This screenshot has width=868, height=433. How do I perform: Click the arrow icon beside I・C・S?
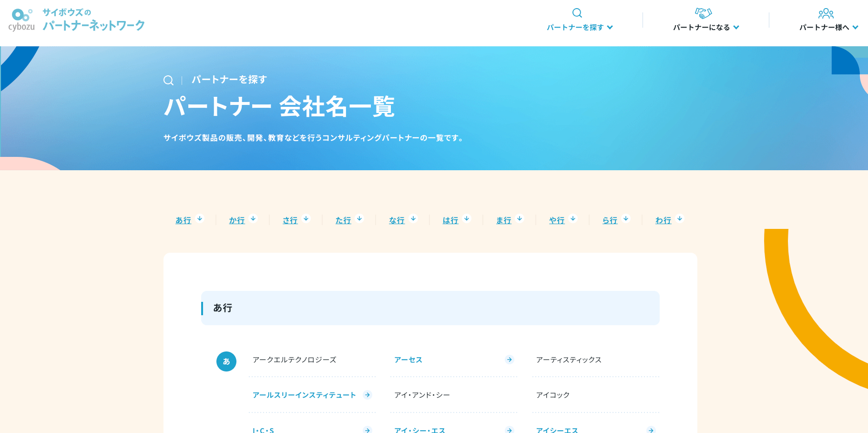coord(368,430)
